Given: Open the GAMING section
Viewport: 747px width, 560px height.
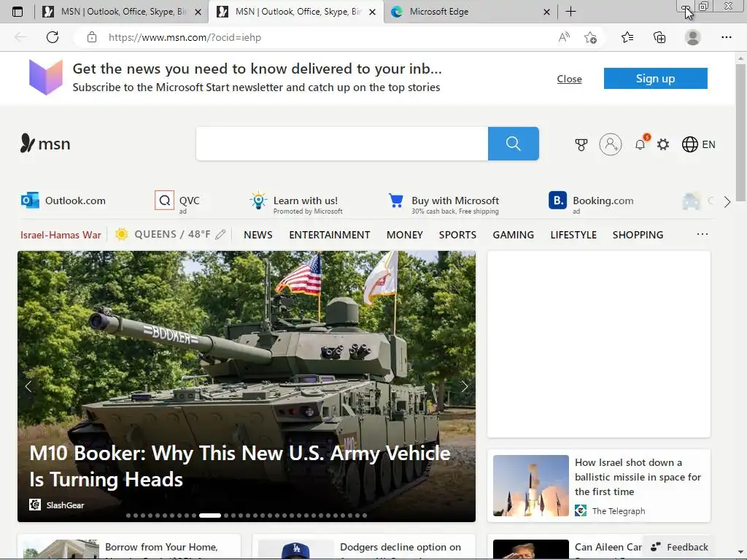Looking at the screenshot, I should point(513,235).
